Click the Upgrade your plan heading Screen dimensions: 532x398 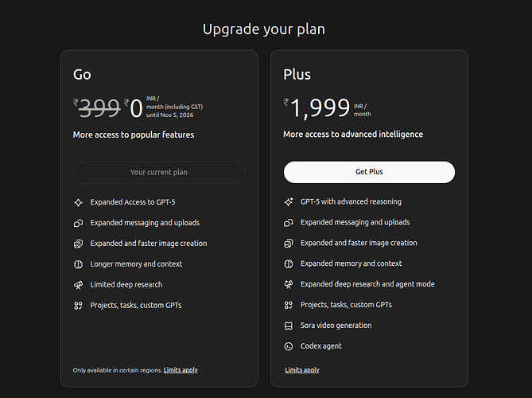tap(263, 29)
